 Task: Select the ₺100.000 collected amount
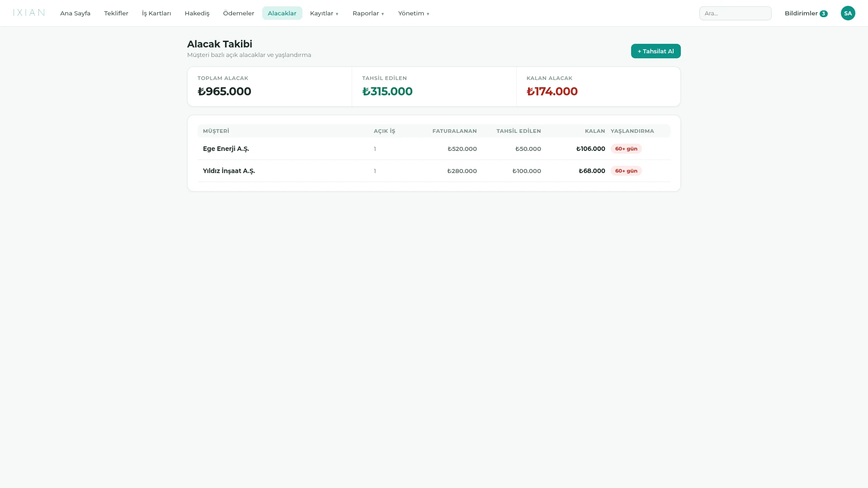pos(527,171)
